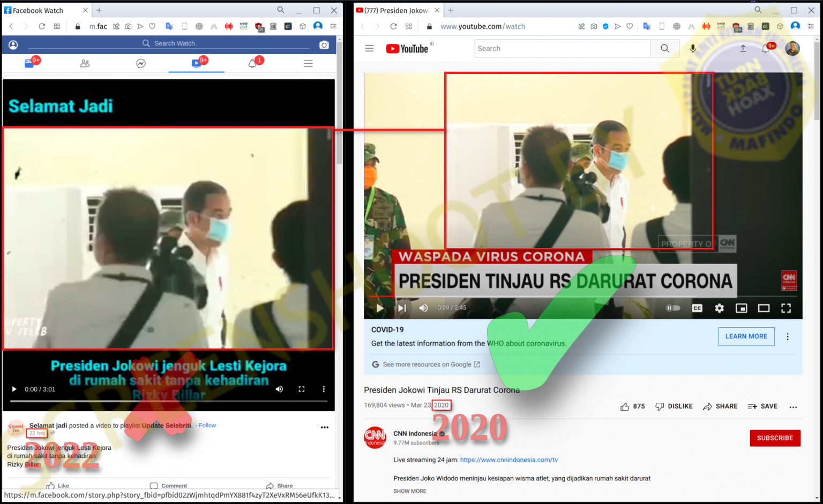Mute the YouTube video volume

click(423, 308)
